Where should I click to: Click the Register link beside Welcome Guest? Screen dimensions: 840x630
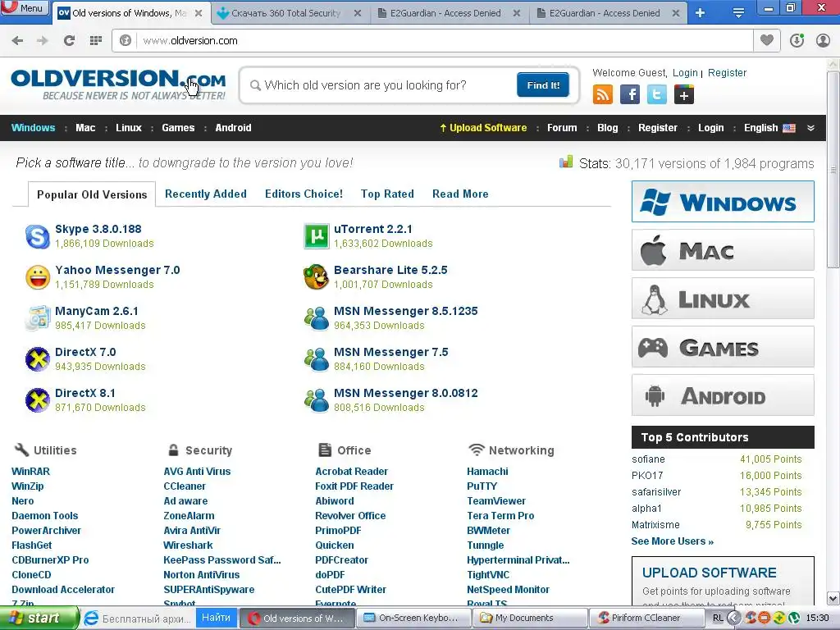click(x=727, y=73)
